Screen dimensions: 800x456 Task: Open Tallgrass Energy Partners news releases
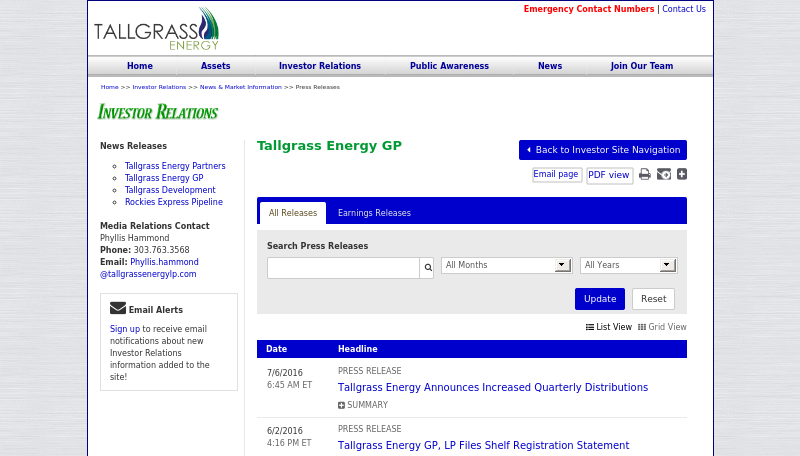[x=175, y=166]
